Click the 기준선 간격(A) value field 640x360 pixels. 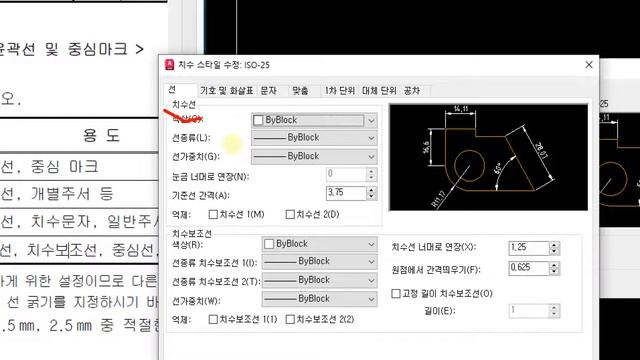(x=346, y=193)
